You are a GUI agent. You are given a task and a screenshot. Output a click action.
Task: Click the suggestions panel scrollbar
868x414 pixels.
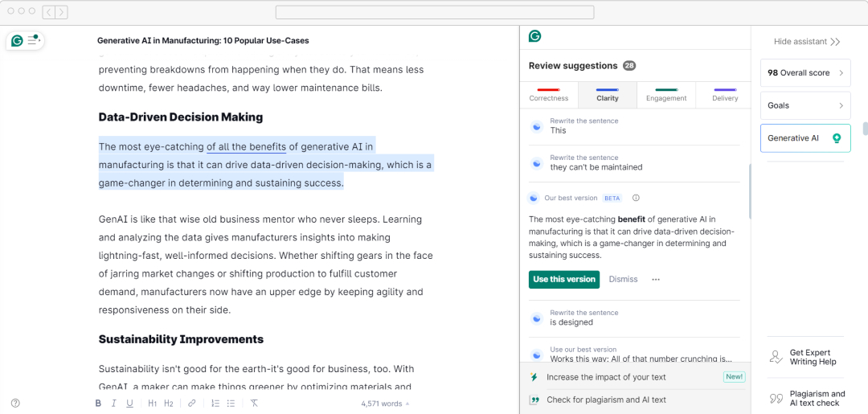pyautogui.click(x=751, y=191)
